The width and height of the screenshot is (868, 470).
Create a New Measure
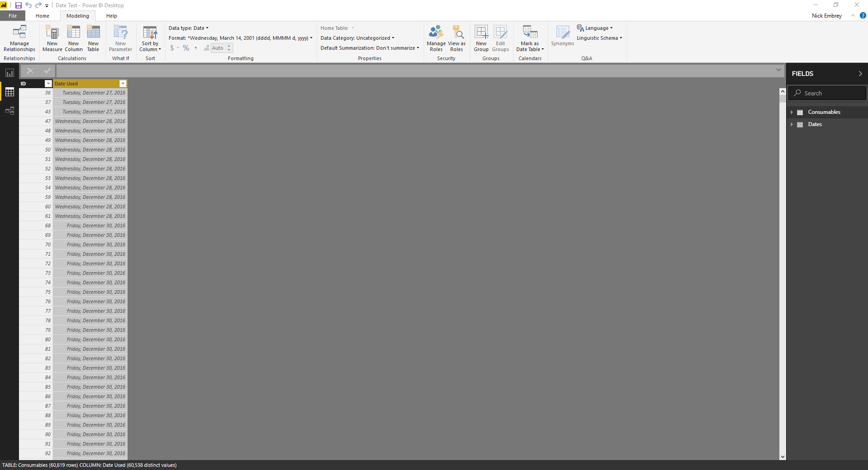(52, 38)
